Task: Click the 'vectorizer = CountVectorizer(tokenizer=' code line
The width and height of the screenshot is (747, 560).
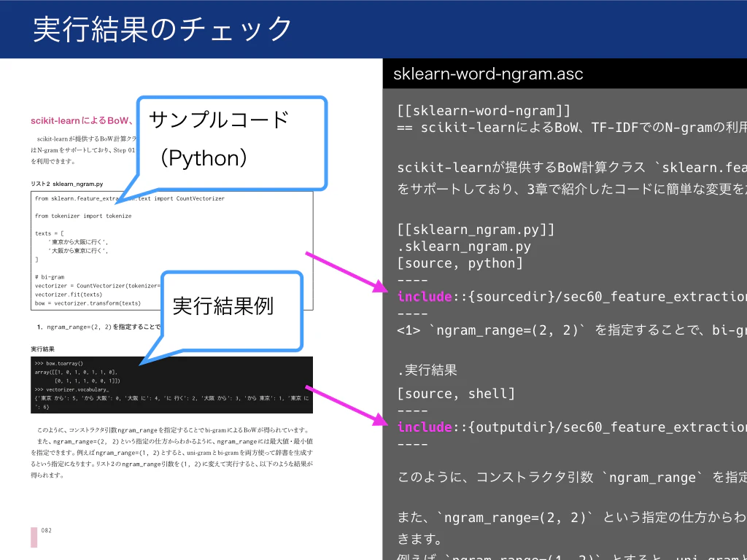Action: (98, 286)
